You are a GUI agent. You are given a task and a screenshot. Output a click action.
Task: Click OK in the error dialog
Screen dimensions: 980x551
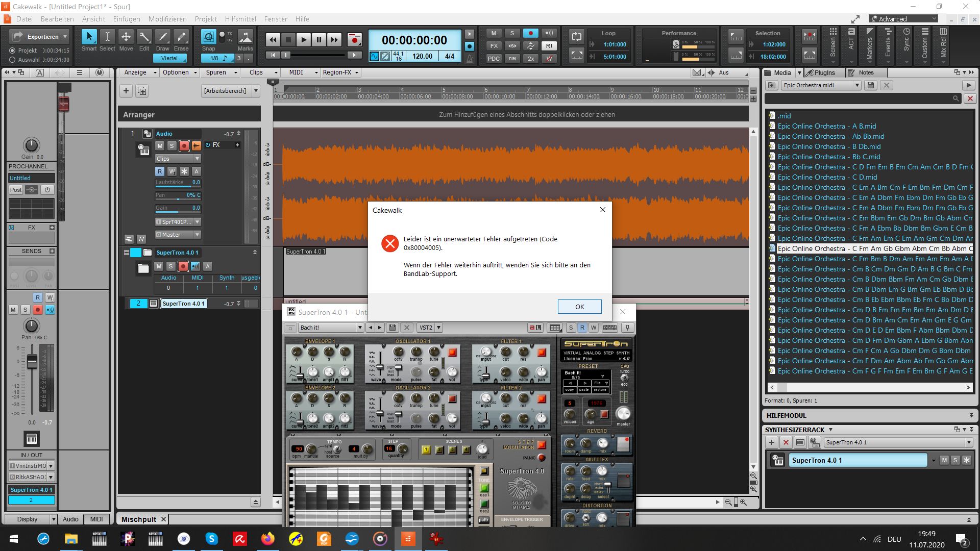[579, 307]
